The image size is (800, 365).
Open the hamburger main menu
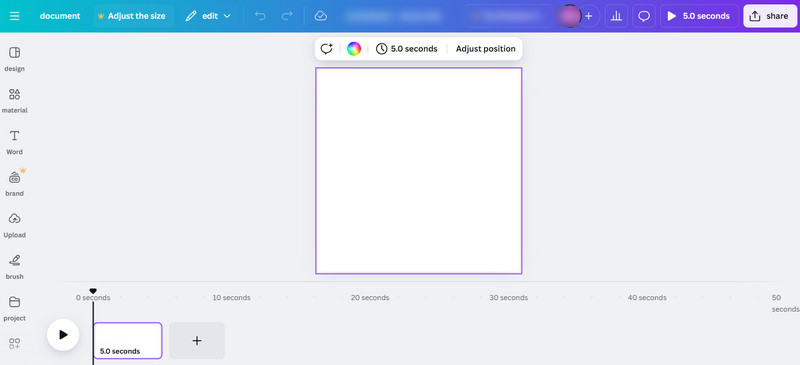(x=14, y=16)
